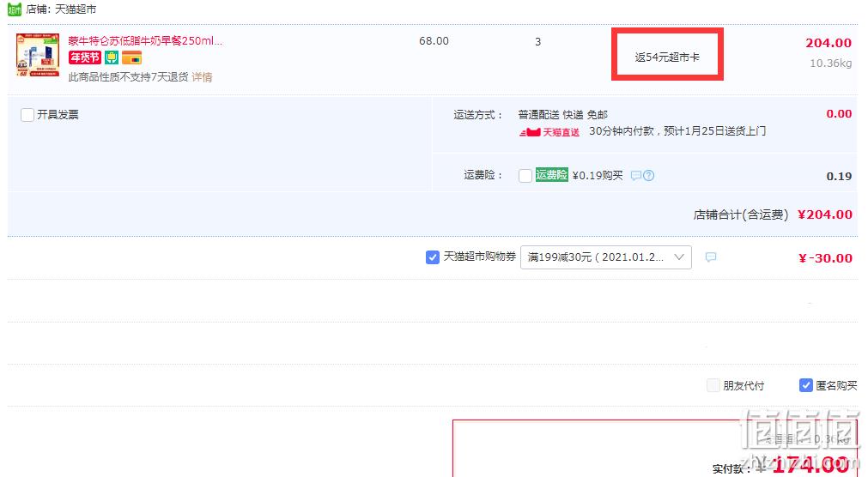
Task: Click the 天猫直送 delivery logo
Action: [x=549, y=132]
